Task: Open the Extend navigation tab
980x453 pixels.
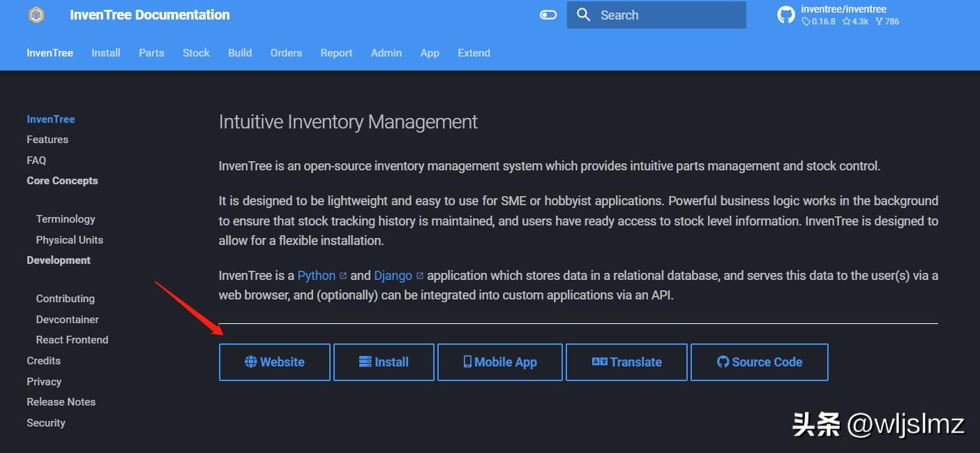Action: click(x=474, y=53)
